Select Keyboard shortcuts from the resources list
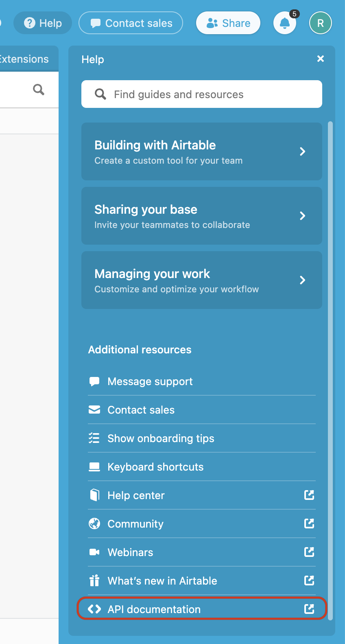The width and height of the screenshot is (345, 644). click(155, 467)
